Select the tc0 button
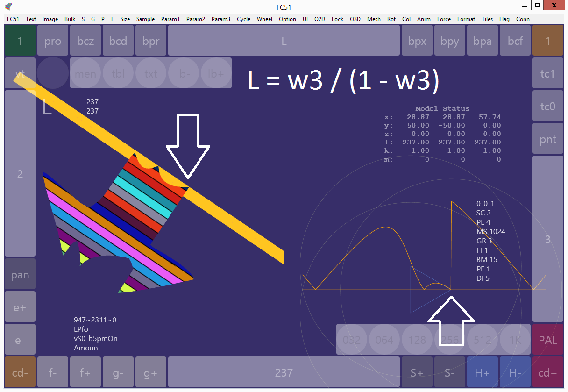 pos(548,106)
